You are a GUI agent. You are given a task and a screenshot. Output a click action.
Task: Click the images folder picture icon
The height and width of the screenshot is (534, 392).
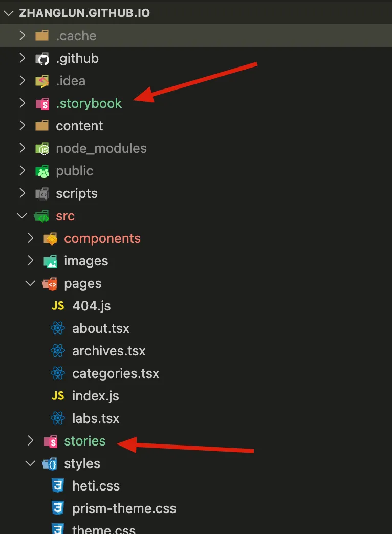point(50,261)
